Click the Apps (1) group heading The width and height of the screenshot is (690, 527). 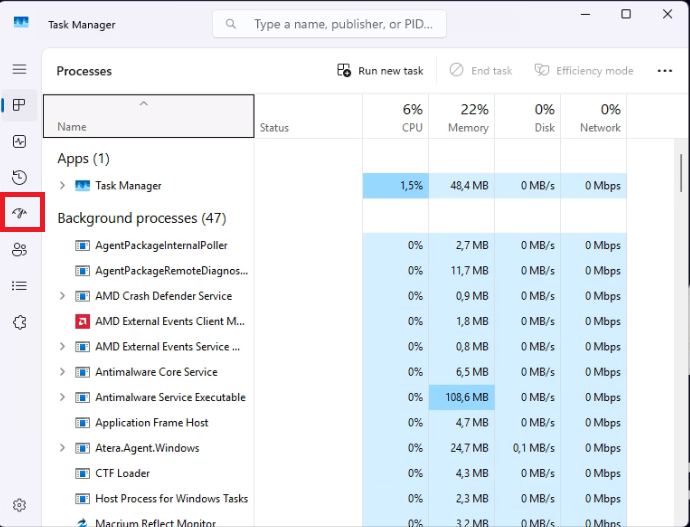click(x=83, y=158)
